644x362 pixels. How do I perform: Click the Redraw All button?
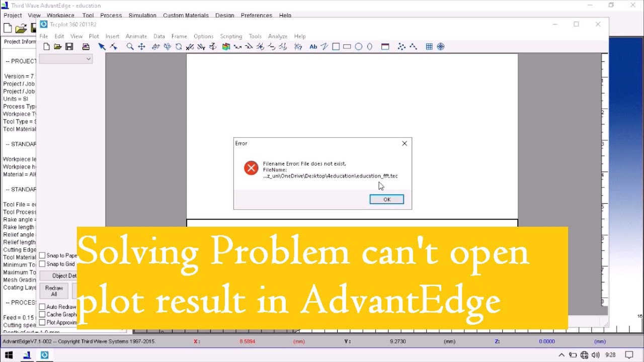click(54, 291)
